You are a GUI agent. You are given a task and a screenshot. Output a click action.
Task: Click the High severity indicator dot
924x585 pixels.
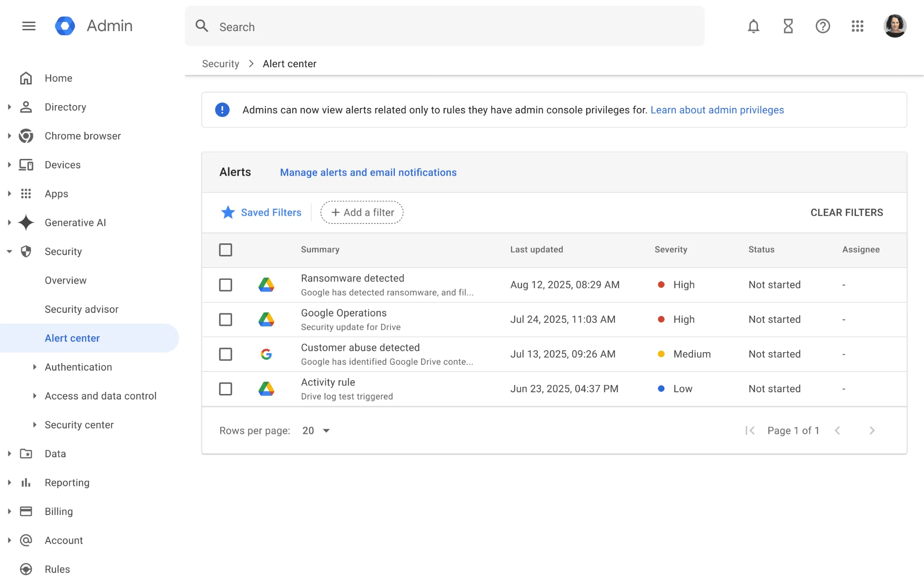coord(661,285)
